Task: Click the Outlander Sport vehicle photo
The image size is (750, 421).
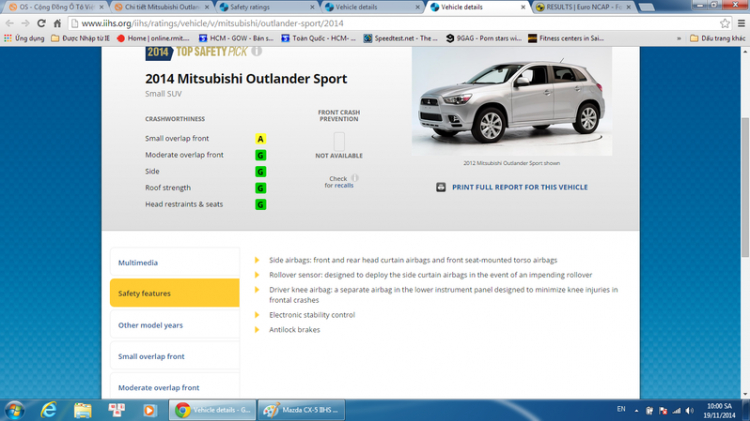Action: click(x=512, y=101)
